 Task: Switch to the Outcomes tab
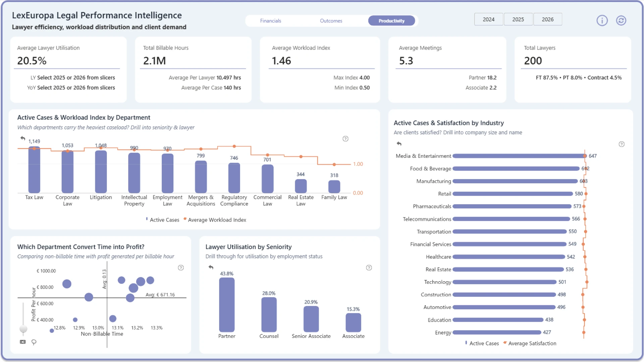tap(331, 21)
